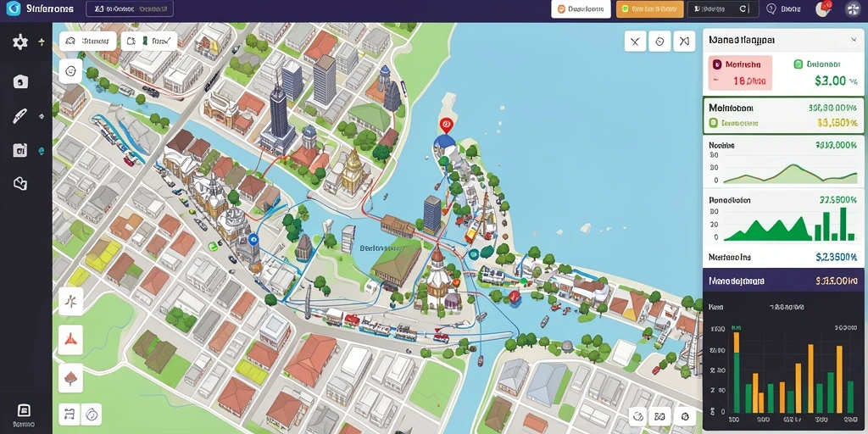Expand the plus next to the settings gear

[x=42, y=42]
